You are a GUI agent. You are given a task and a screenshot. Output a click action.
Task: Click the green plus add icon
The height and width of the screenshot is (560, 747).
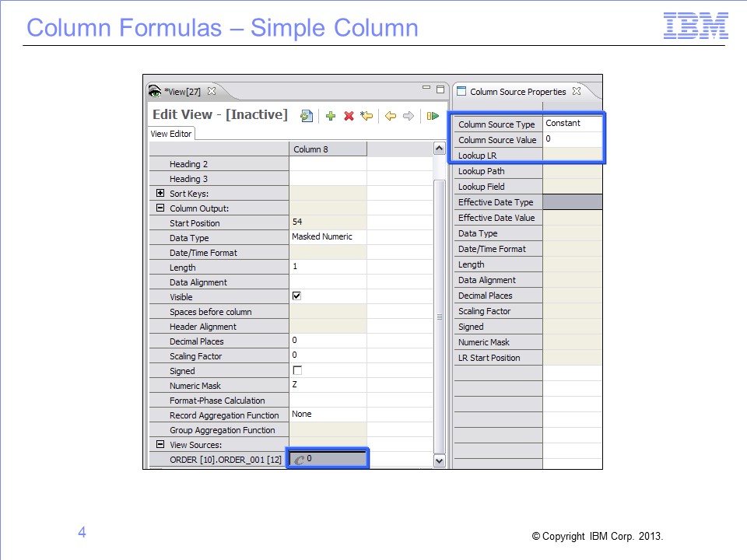pos(331,116)
